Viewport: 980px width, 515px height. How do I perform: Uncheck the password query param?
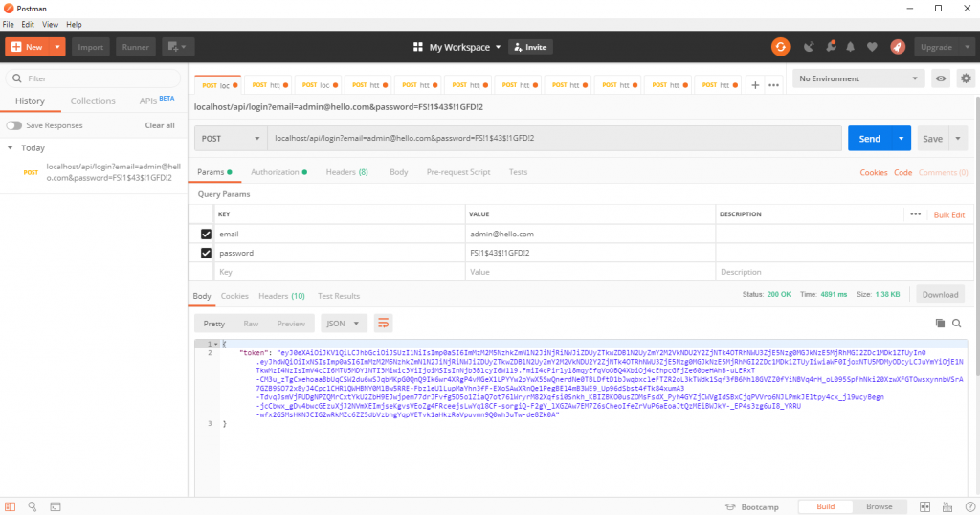click(206, 253)
